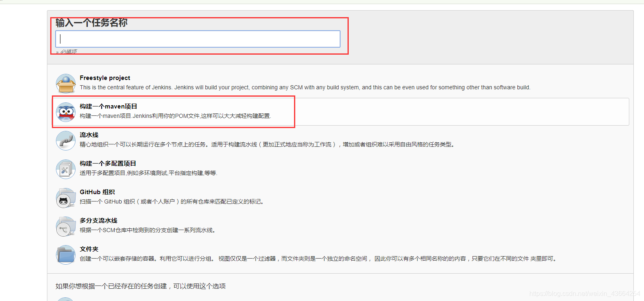
Task: Choose the 构建一个多配置项目 title
Action: coord(108,164)
